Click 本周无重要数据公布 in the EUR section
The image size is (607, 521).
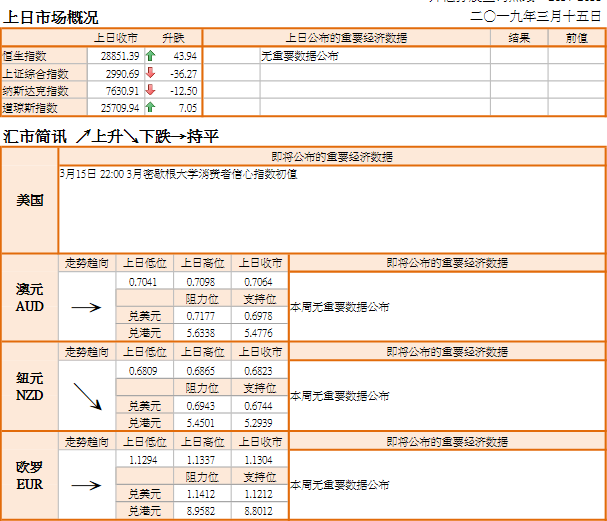[x=340, y=485]
